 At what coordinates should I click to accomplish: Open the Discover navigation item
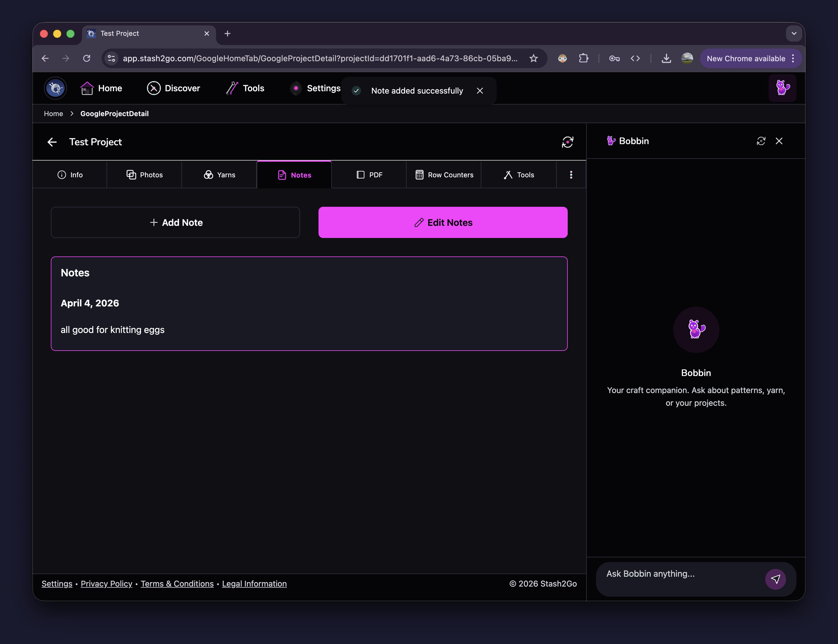tap(173, 88)
